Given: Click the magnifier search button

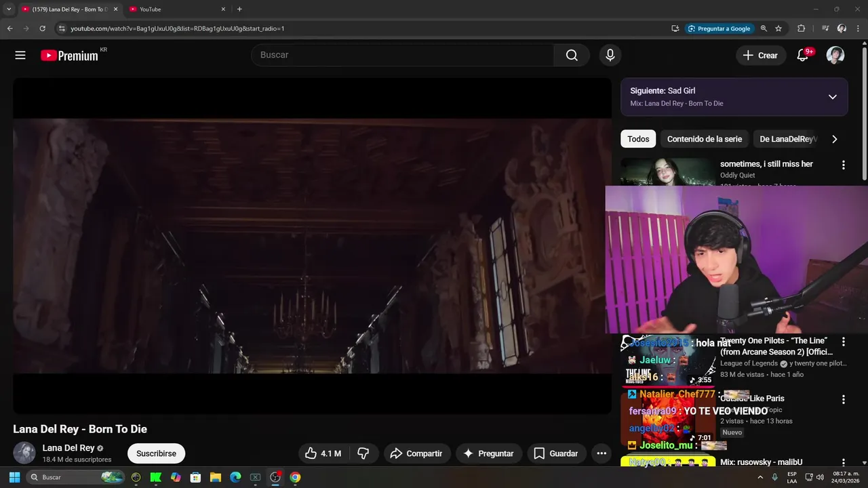Looking at the screenshot, I should (572, 56).
